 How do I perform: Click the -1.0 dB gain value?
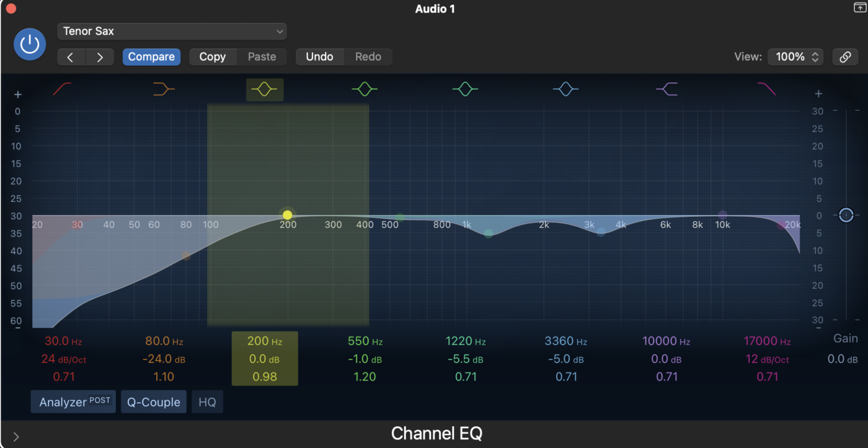(x=365, y=359)
